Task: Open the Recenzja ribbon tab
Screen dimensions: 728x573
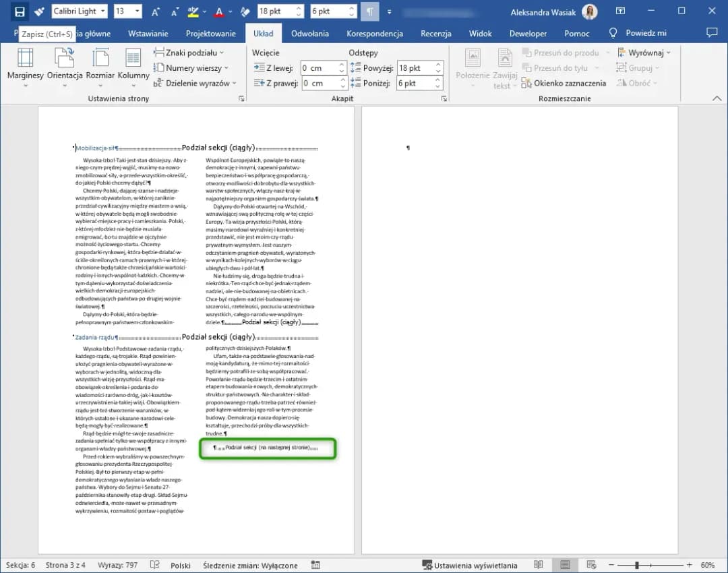Action: 436,33
